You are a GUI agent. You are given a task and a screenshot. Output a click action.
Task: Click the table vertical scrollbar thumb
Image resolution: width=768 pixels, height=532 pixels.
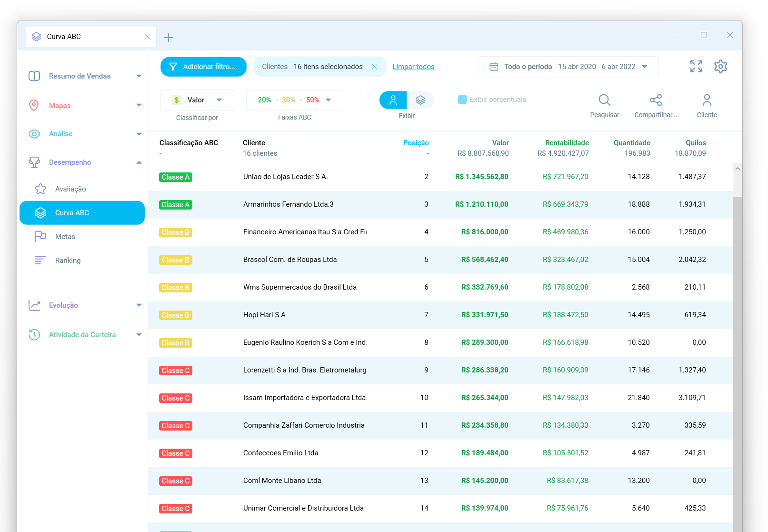point(738,364)
